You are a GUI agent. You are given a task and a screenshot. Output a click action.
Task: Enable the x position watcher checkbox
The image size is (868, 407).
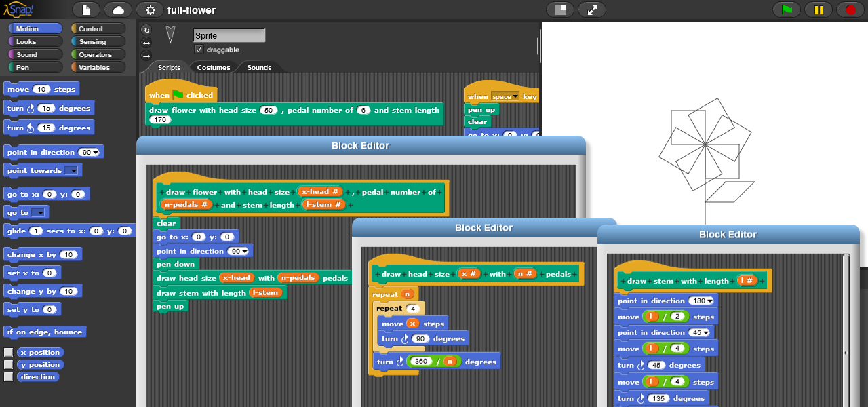point(8,353)
